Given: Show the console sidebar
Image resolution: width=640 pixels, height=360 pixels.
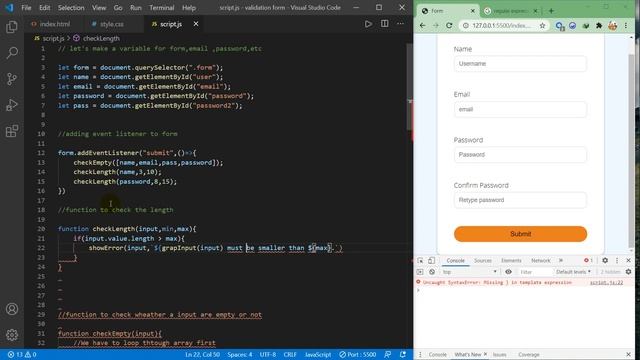Looking at the screenshot, I should click(420, 272).
